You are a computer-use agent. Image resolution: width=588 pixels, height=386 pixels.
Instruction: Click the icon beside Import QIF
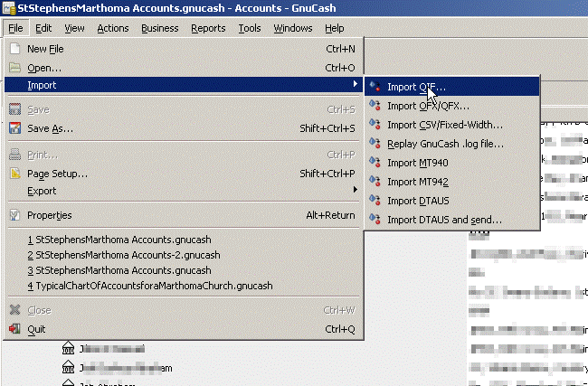(x=375, y=87)
